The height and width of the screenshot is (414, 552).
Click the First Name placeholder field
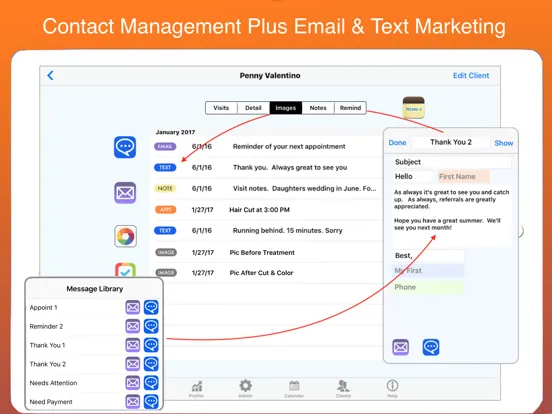click(x=463, y=176)
